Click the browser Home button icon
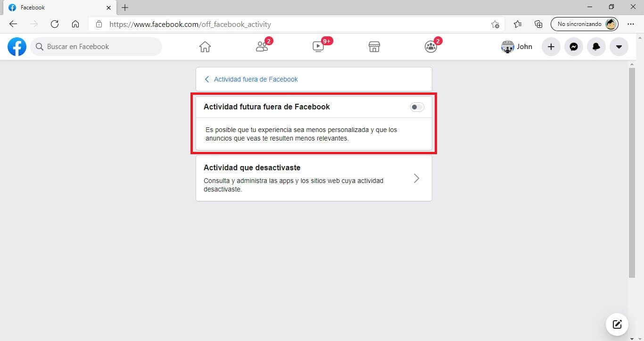644x341 pixels. 75,24
